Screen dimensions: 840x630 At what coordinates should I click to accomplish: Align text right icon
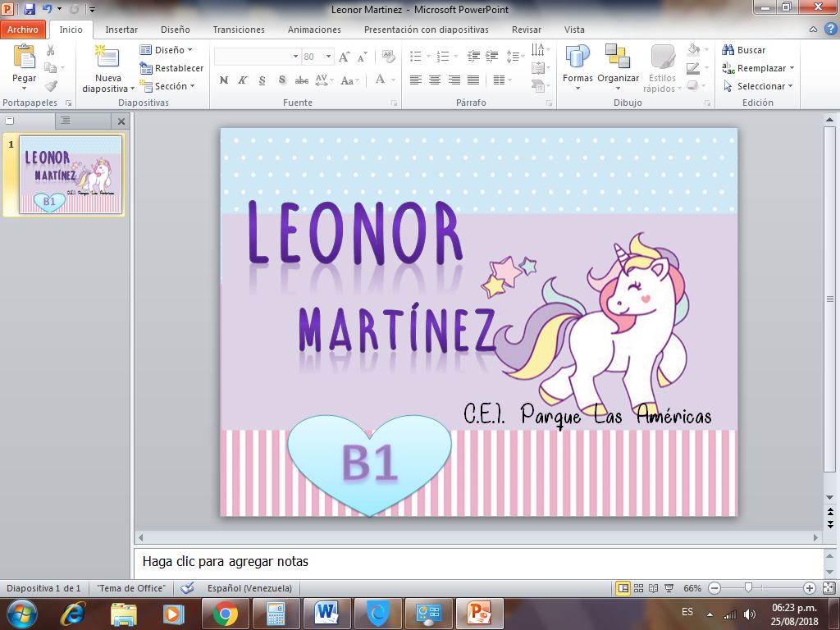click(454, 80)
